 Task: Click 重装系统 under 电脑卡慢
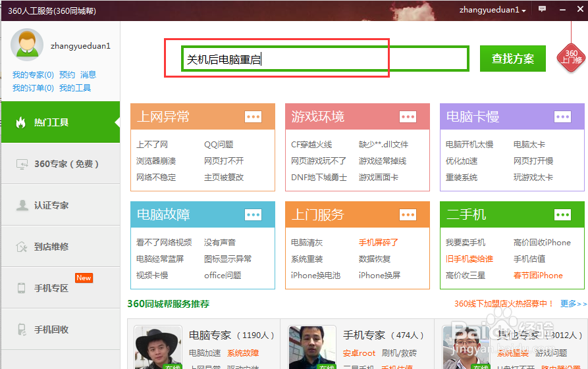tap(462, 178)
